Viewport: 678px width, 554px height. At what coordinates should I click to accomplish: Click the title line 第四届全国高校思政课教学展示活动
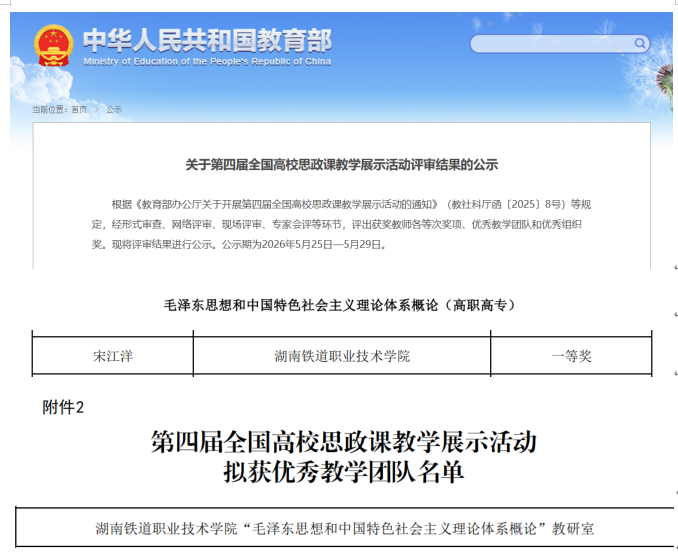coord(344,442)
